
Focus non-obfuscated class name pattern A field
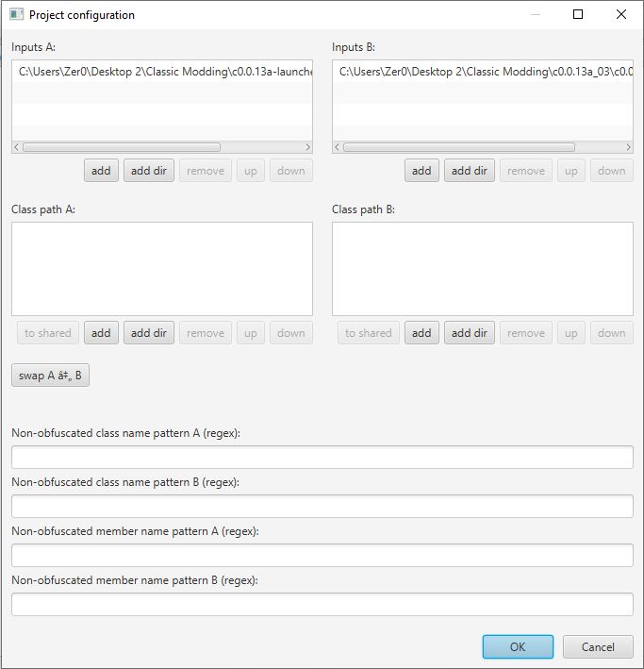[322, 458]
